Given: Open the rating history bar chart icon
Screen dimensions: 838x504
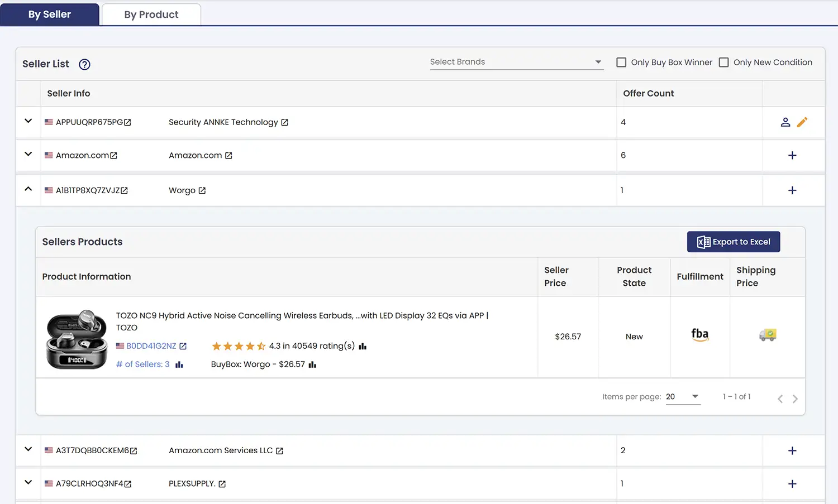Looking at the screenshot, I should click(362, 346).
